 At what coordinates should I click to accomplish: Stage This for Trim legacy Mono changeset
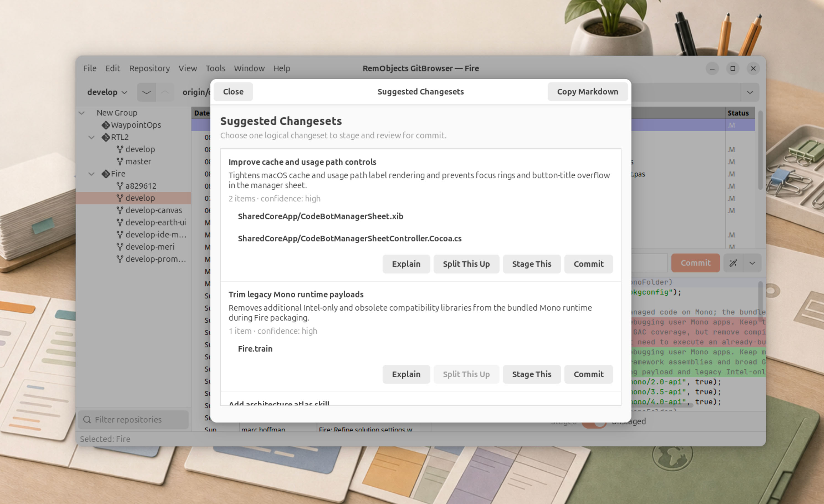point(532,375)
